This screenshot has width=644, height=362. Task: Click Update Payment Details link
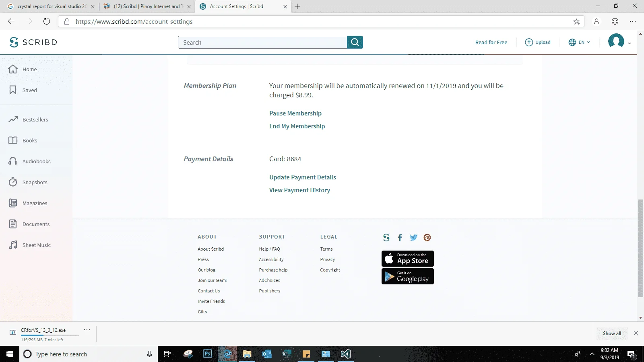pyautogui.click(x=303, y=177)
